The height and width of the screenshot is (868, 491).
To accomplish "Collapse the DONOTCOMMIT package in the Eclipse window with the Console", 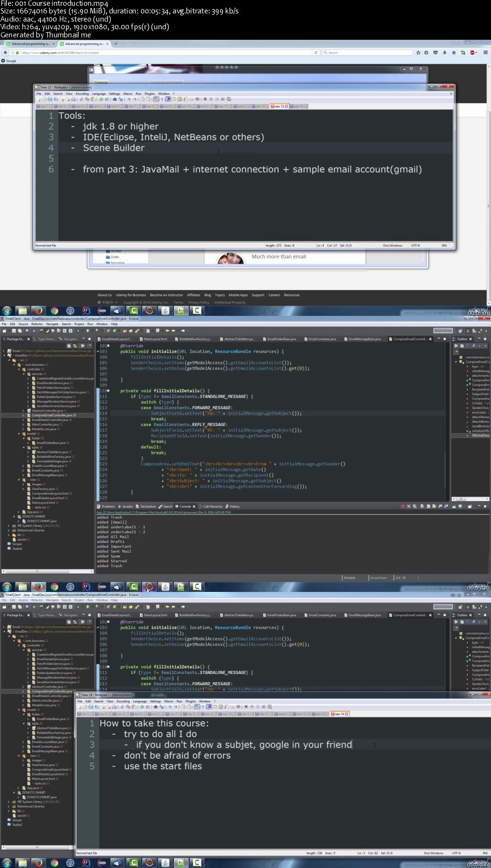I will (x=14, y=517).
